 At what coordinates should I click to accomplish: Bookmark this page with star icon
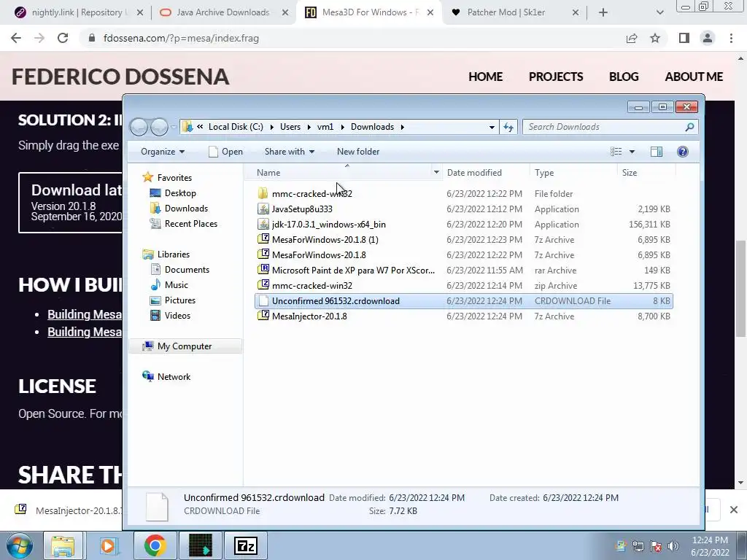click(655, 38)
